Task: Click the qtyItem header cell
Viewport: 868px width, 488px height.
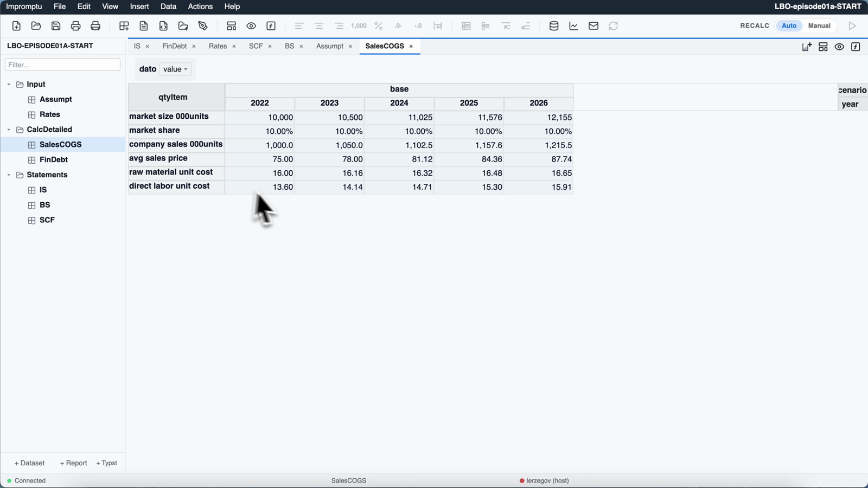Action: click(x=176, y=98)
